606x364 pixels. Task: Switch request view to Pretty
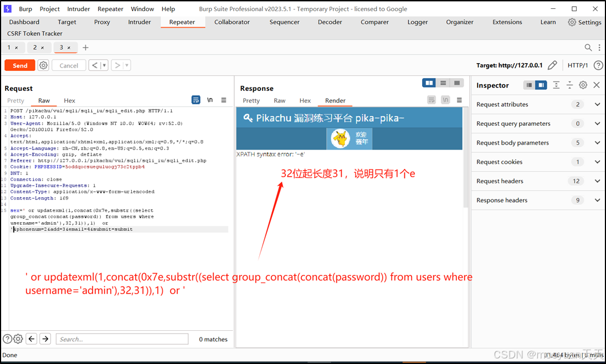coord(16,100)
